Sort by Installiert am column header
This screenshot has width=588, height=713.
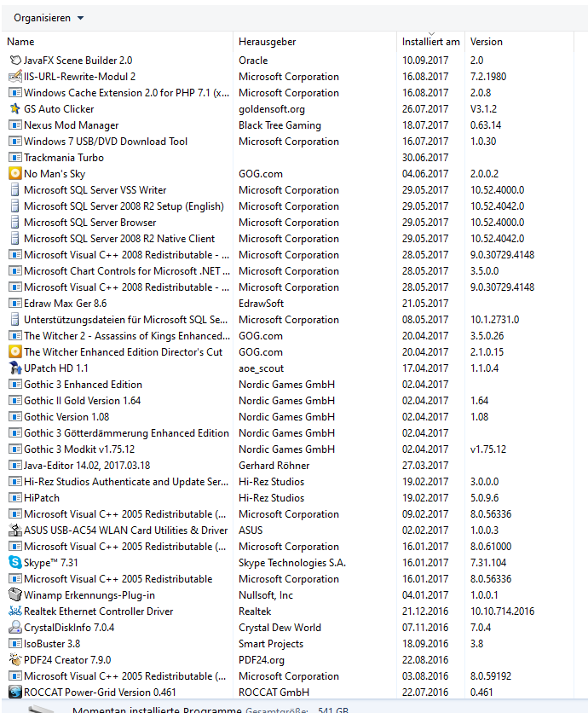click(431, 42)
